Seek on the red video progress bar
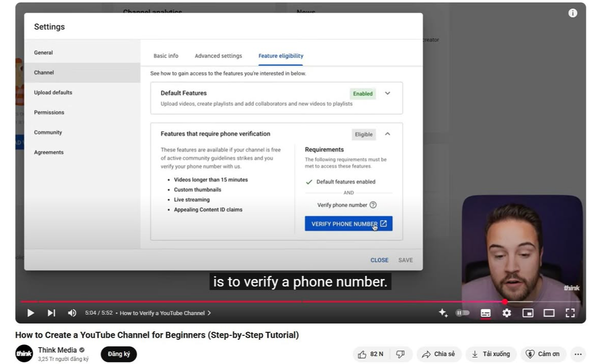594x364 pixels. (x=256, y=302)
